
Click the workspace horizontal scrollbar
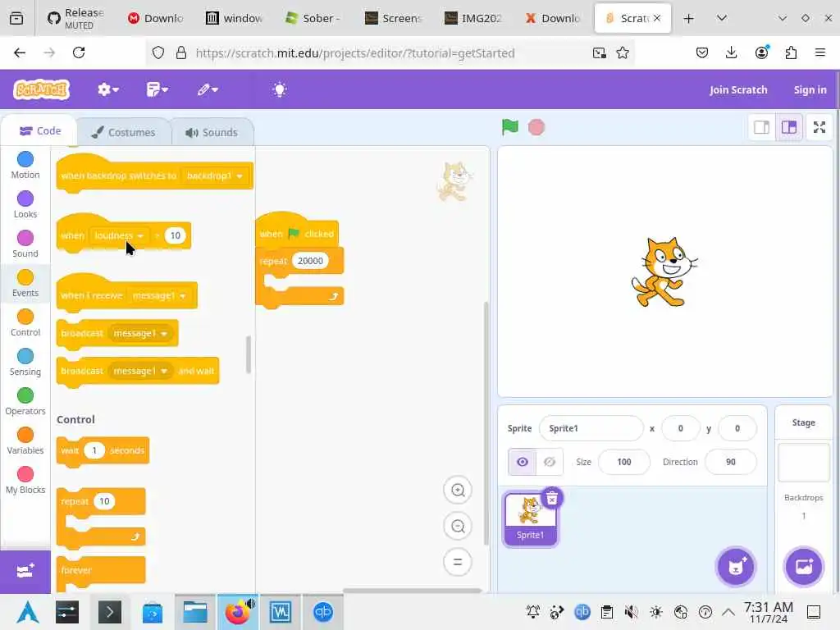(412, 591)
